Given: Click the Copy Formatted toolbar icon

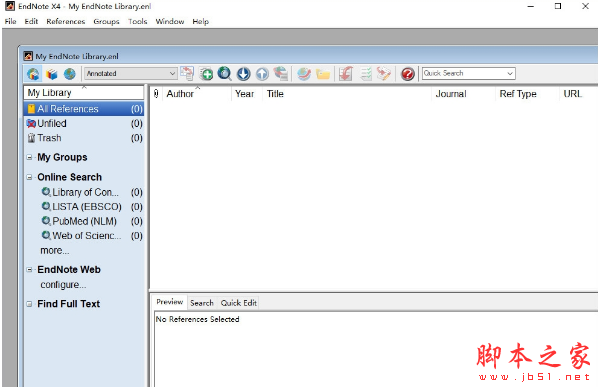Looking at the screenshot, I should 187,73.
